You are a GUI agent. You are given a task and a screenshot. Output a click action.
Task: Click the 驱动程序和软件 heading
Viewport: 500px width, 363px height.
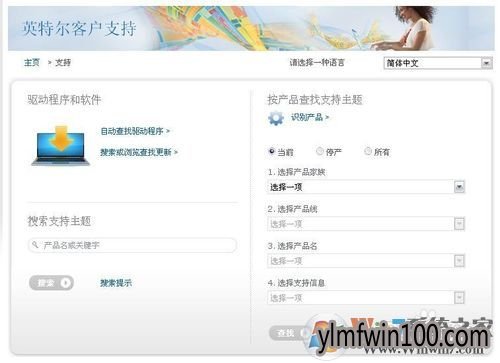(64, 100)
